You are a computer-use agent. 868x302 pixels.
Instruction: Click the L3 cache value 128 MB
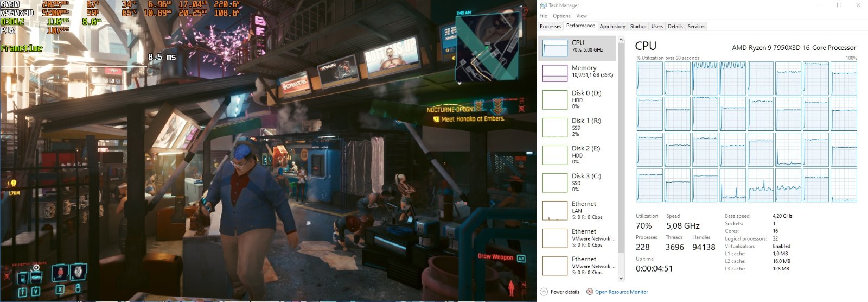click(x=781, y=268)
